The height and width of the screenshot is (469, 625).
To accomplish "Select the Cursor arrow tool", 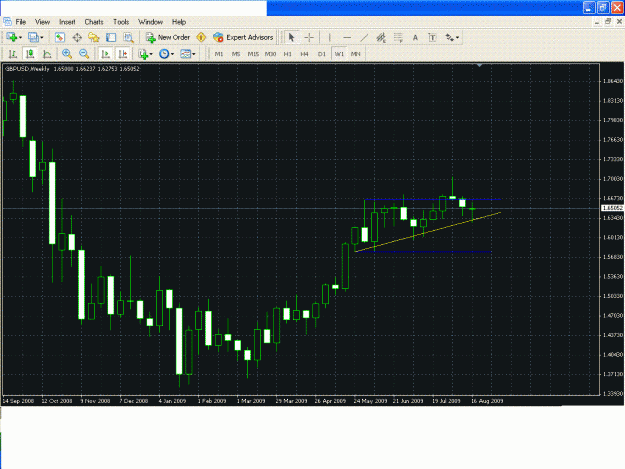I will tap(291, 37).
